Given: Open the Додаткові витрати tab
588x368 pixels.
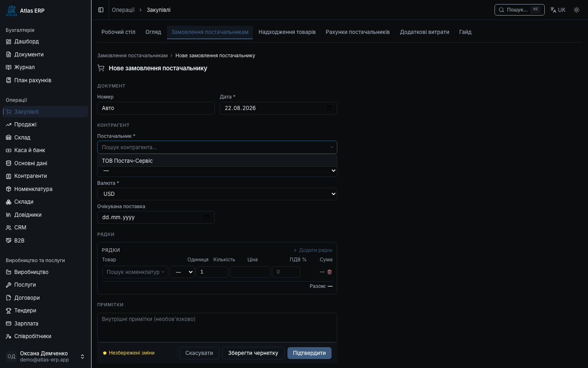Looking at the screenshot, I should [x=425, y=32].
